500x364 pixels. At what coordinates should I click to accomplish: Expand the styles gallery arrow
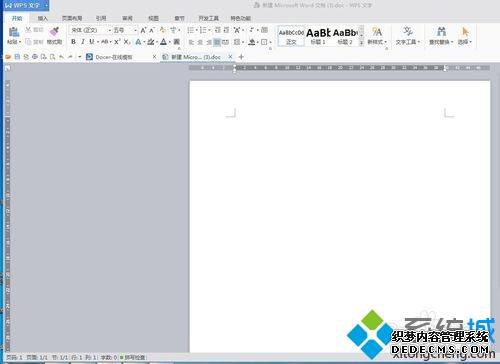(x=362, y=42)
